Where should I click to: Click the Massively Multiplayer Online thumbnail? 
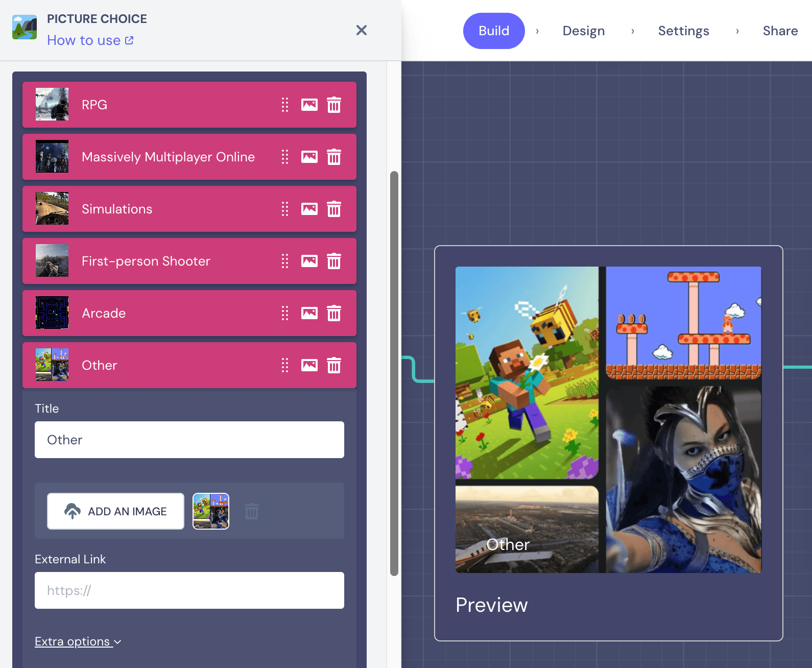pos(52,156)
